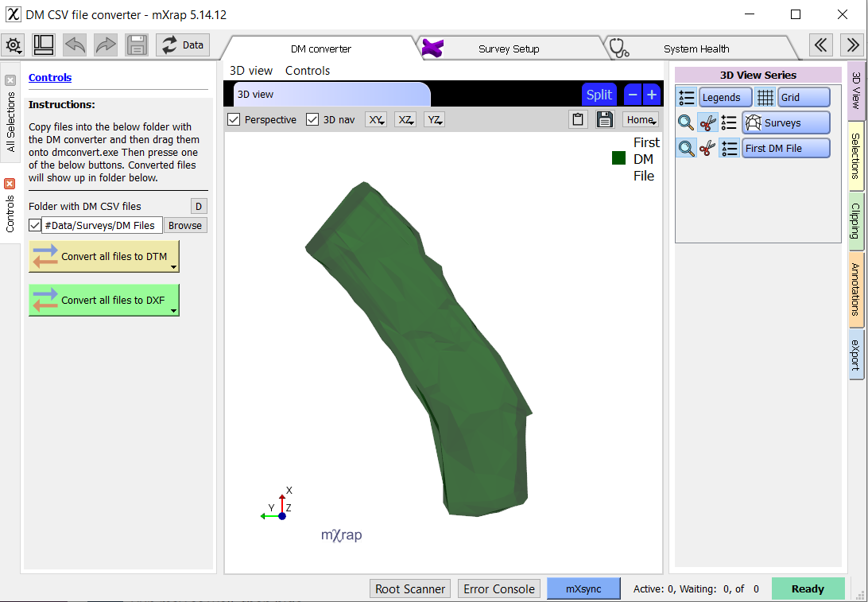Image resolution: width=868 pixels, height=602 pixels.
Task: Click the Ready status indicator
Action: point(808,588)
